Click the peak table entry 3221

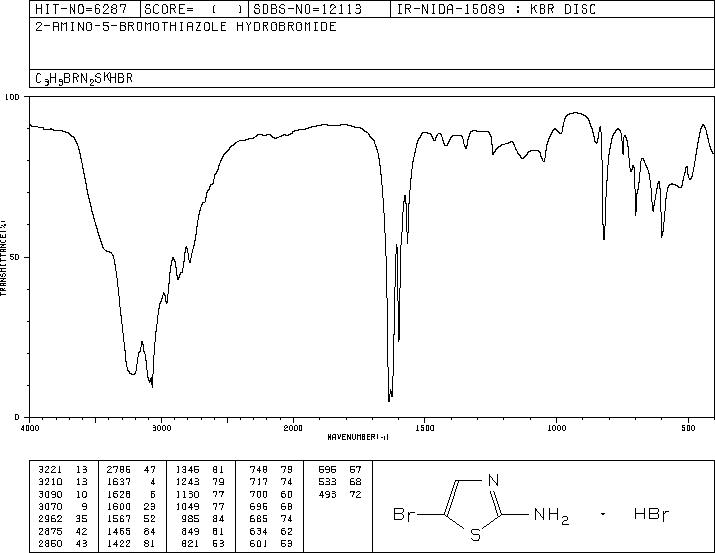[x=50, y=470]
